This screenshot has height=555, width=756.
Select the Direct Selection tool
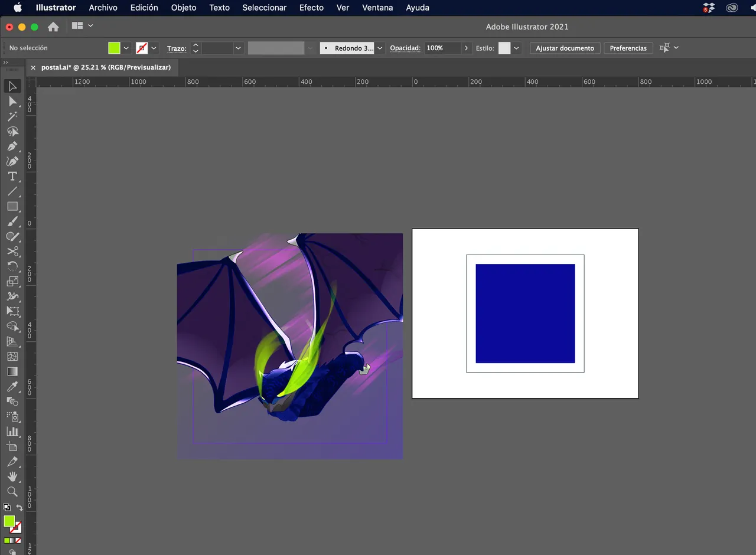12,102
